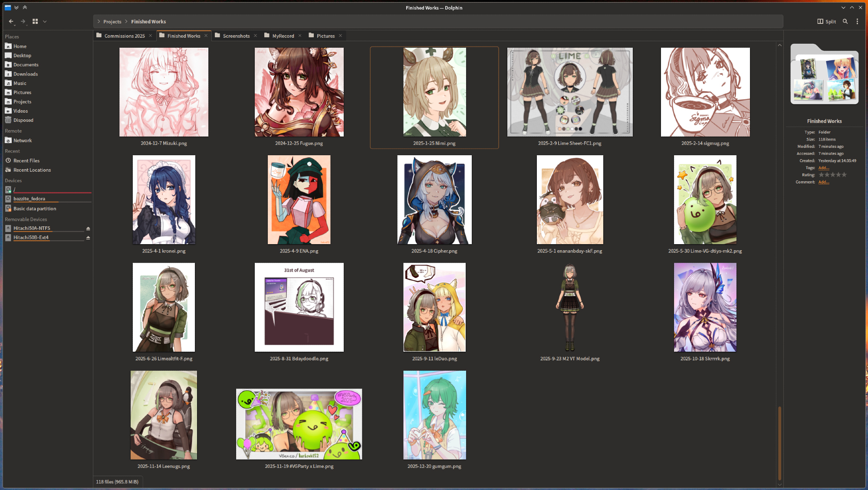The width and height of the screenshot is (868, 490).
Task: Set rating with the fifth star
Action: (x=844, y=175)
